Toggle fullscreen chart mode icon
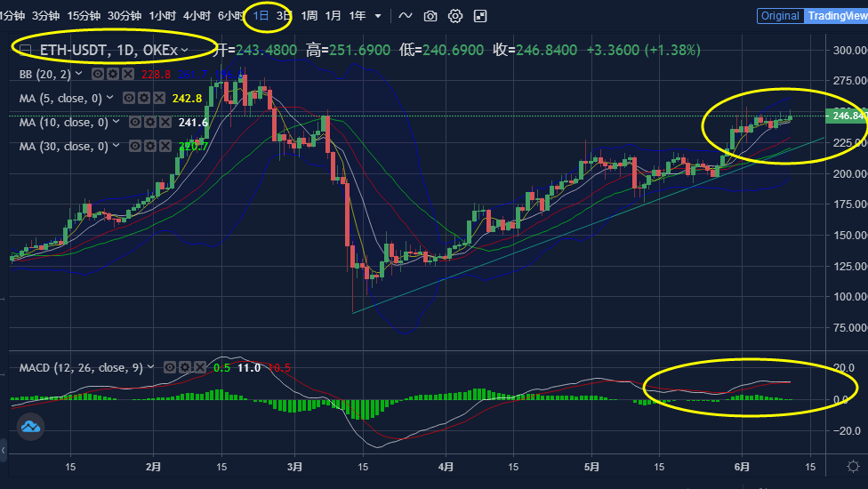Screen dimensions: 868x489 480,16
